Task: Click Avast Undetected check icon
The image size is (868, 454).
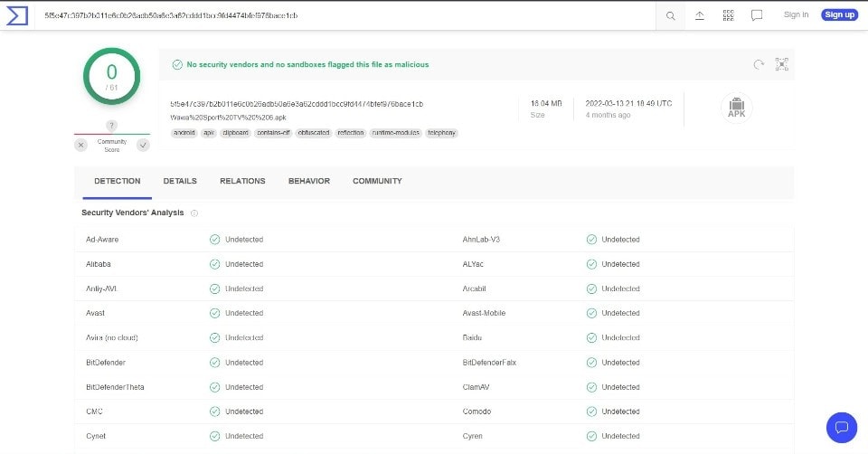Action: pos(215,314)
